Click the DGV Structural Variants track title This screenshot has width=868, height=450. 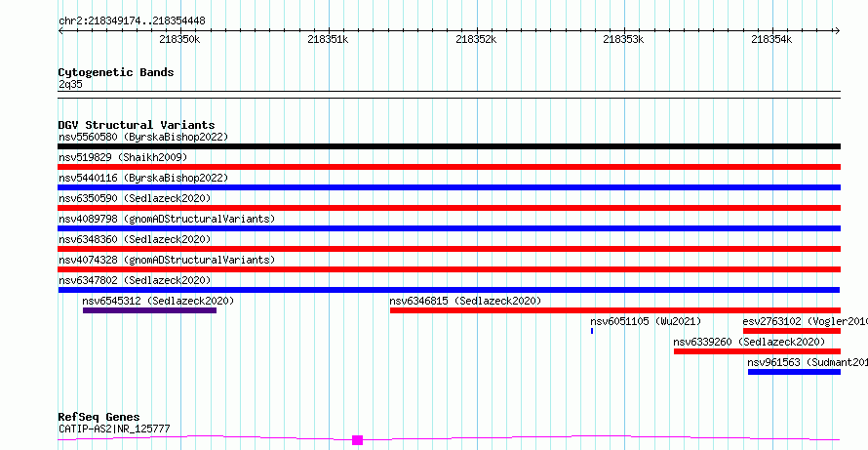pyautogui.click(x=137, y=125)
